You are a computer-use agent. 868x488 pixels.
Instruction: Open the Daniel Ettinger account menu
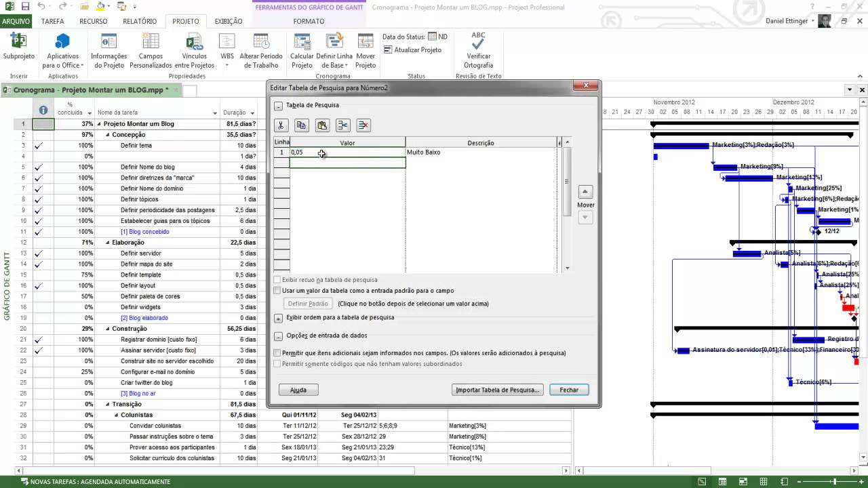(791, 21)
